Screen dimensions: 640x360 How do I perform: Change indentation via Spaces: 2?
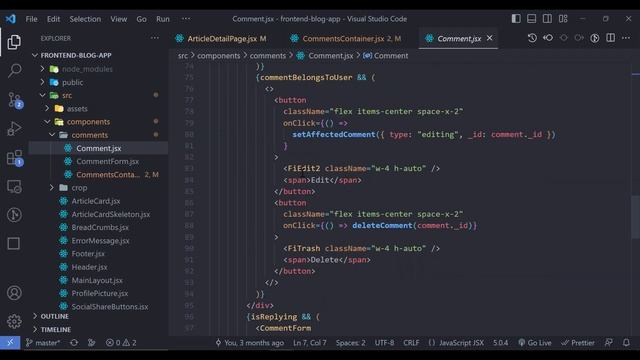click(351, 343)
